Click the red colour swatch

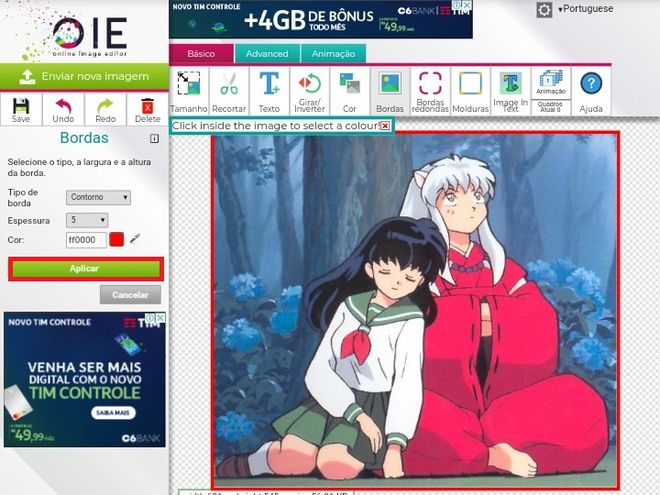click(x=117, y=240)
